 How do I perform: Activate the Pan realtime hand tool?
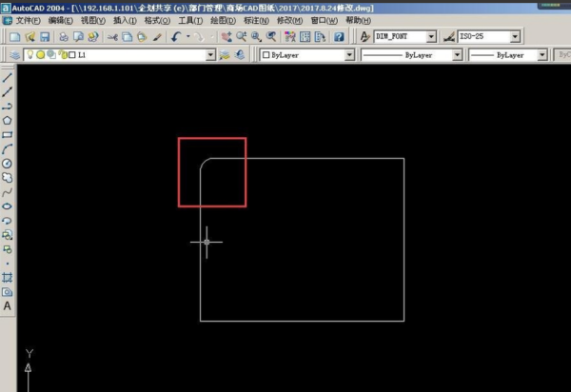click(x=226, y=36)
